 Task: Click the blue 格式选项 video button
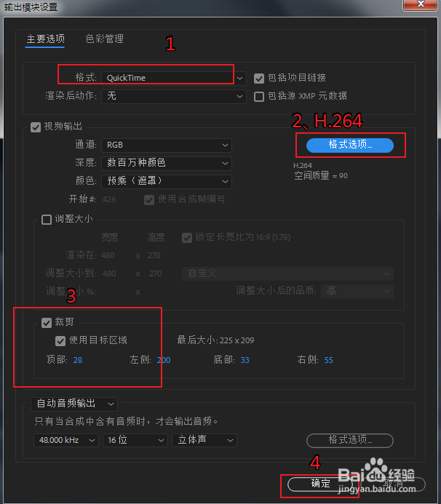pyautogui.click(x=350, y=145)
